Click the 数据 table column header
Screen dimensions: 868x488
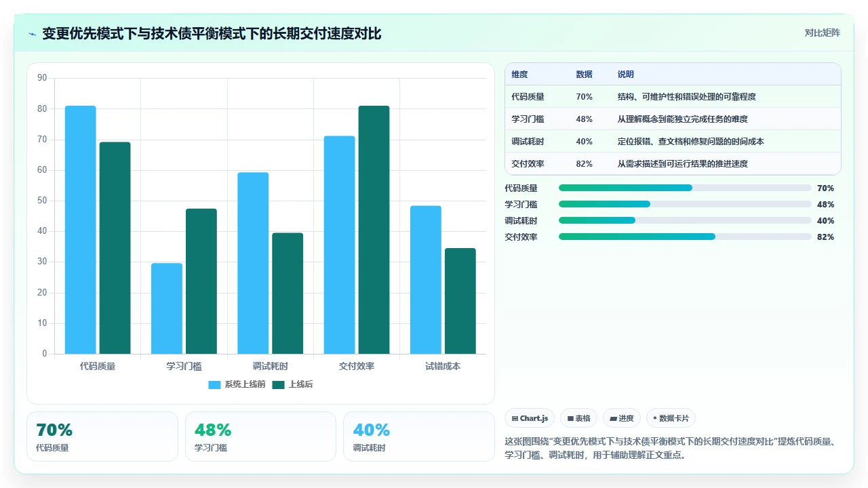tap(584, 74)
